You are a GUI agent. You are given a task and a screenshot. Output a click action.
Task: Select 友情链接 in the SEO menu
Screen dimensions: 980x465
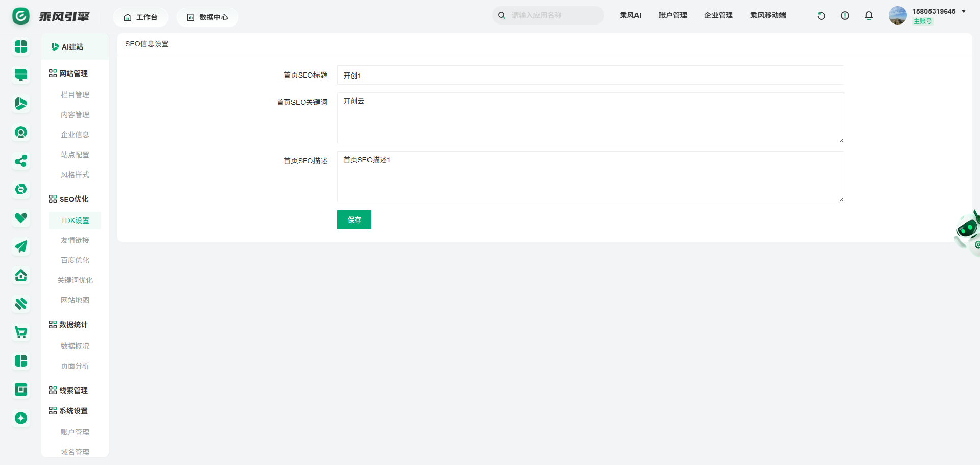click(75, 240)
